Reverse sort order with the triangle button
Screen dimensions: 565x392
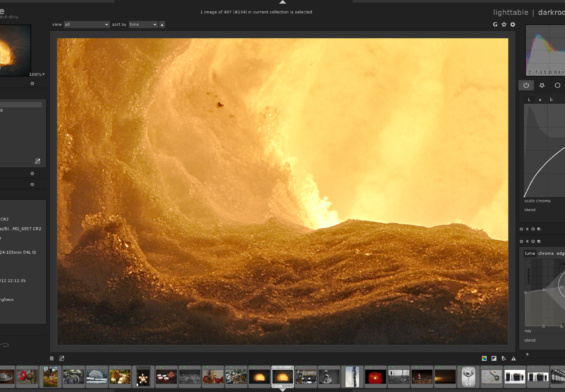162,24
